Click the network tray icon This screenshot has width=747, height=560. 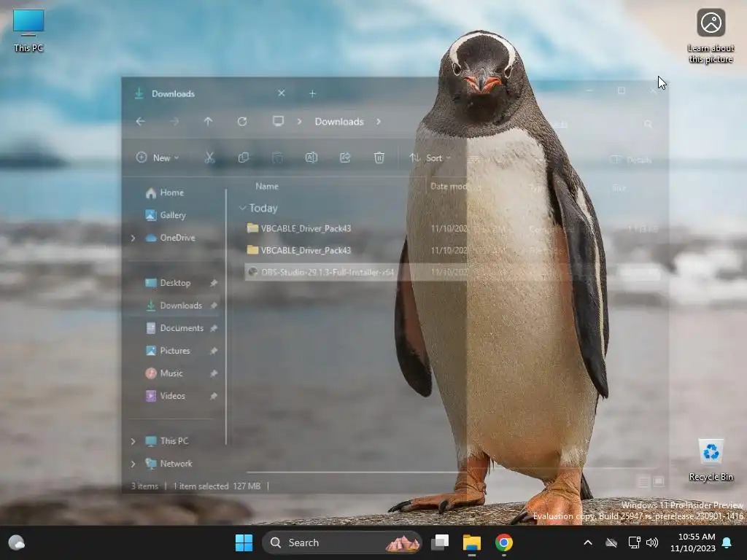point(634,542)
